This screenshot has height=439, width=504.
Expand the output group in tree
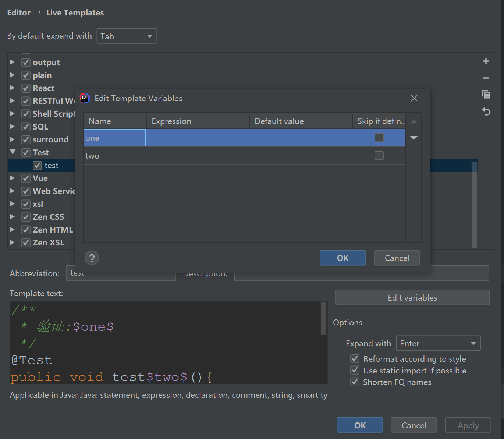click(12, 62)
